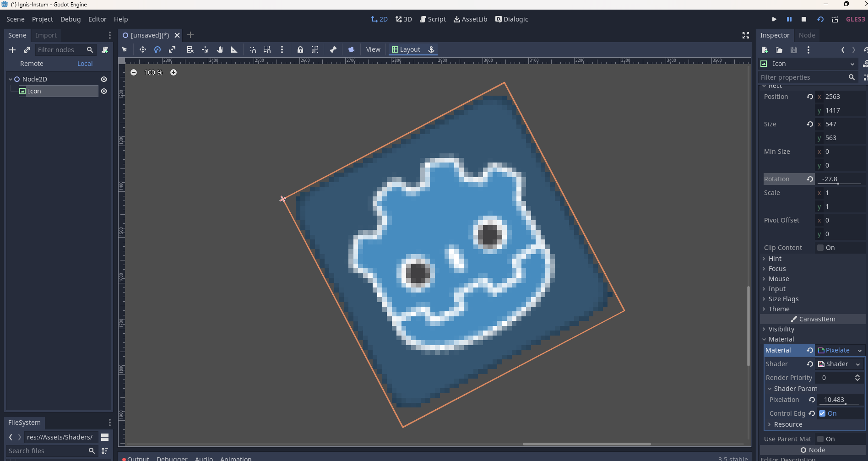Image resolution: width=868 pixels, height=461 pixels.
Task: Open the Editor menu
Action: click(97, 19)
